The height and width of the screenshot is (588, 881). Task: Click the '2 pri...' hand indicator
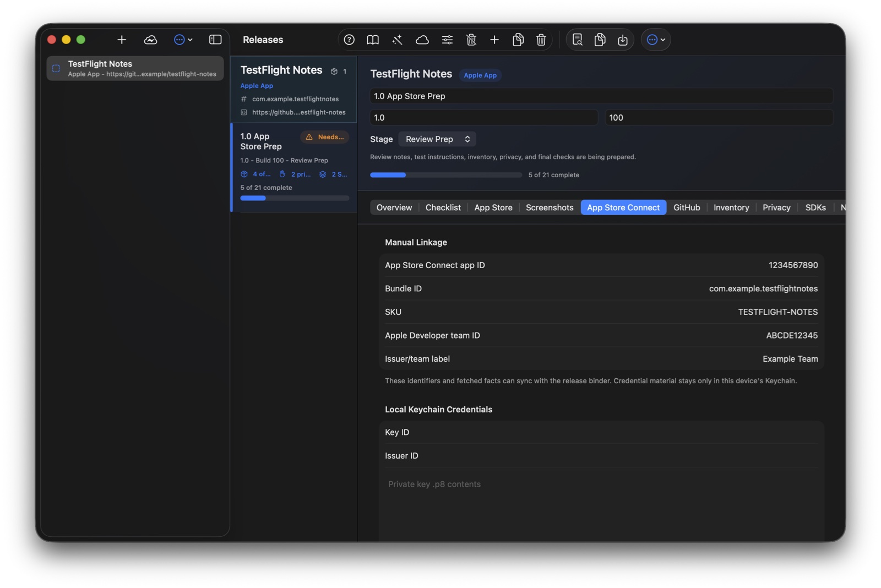pos(295,174)
